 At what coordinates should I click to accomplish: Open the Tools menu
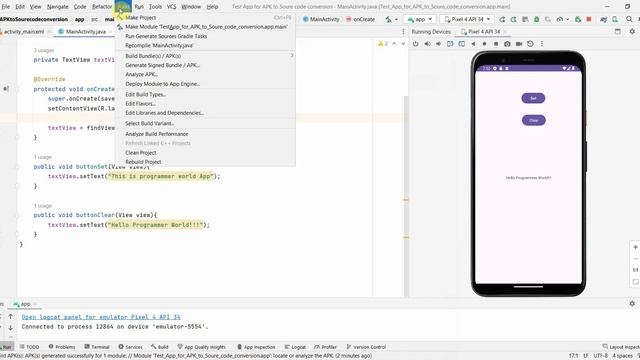click(x=155, y=7)
